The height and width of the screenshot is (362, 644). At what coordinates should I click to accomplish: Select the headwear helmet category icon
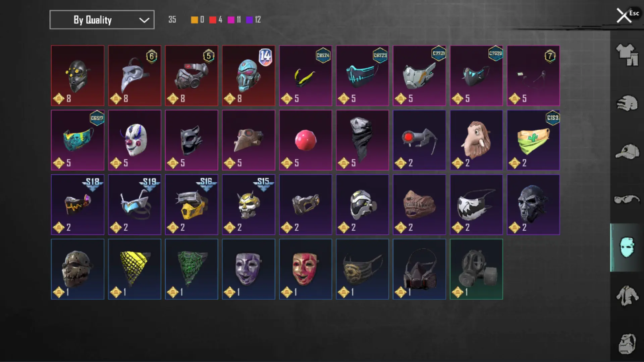point(627,103)
